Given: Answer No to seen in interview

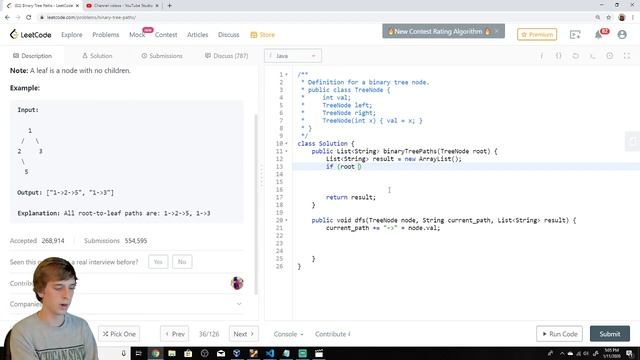Looking at the screenshot, I should point(182,262).
